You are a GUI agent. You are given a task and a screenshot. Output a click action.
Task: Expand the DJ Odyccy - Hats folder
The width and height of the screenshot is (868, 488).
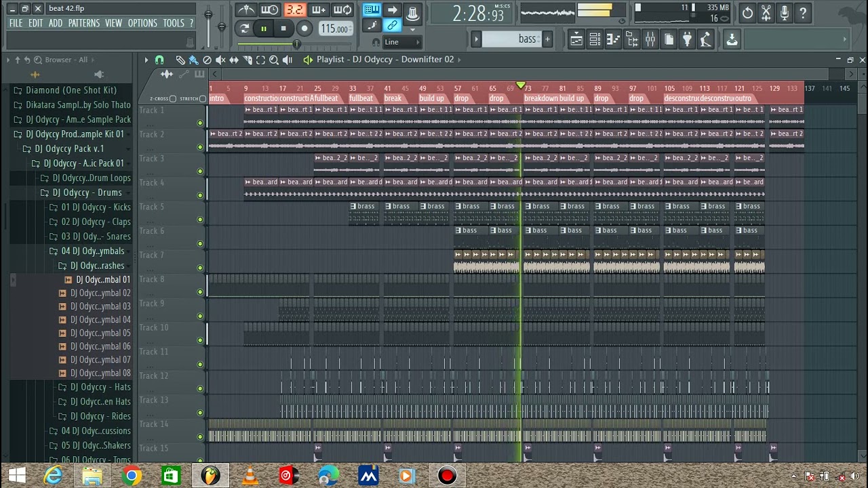coord(94,387)
